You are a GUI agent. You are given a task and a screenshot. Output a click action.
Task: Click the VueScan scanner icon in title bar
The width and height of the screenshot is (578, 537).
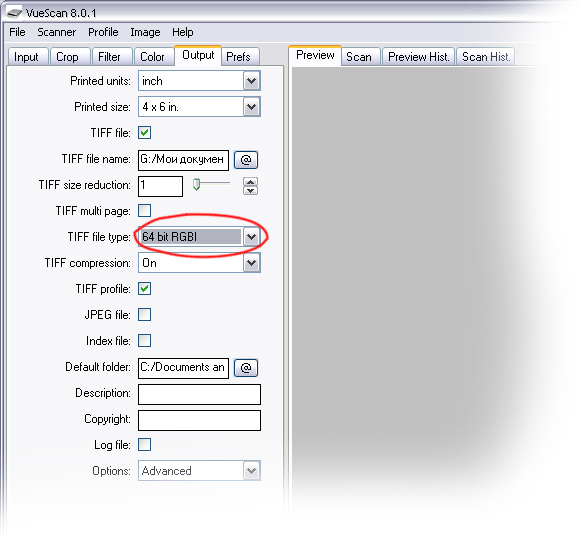14,13
